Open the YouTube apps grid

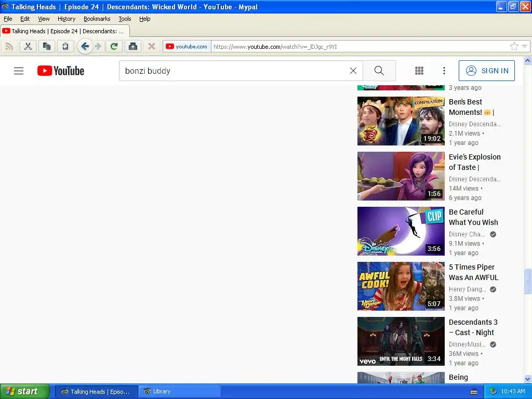pos(419,71)
